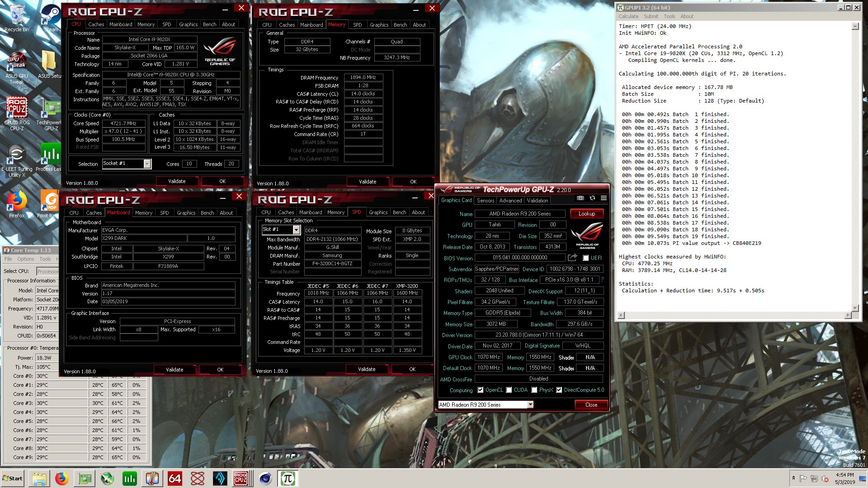Image resolution: width=868 pixels, height=488 pixels.
Task: Select the ASUS GPU Tweak desktop icon
Action: pyautogui.click(x=17, y=68)
